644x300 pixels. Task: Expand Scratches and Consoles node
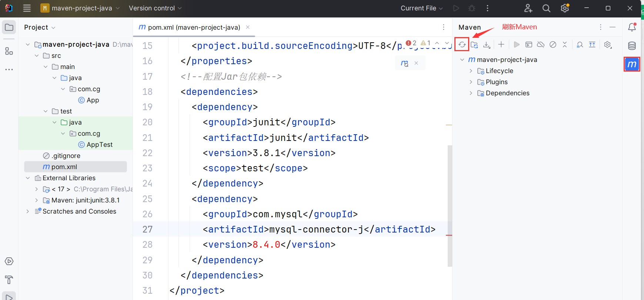(x=28, y=211)
